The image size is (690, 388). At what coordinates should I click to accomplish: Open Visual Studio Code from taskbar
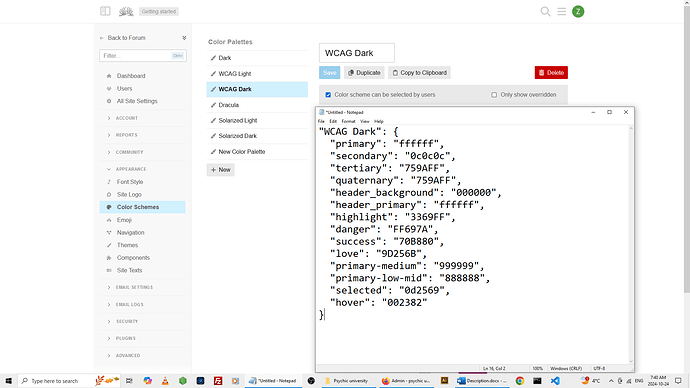[555, 381]
